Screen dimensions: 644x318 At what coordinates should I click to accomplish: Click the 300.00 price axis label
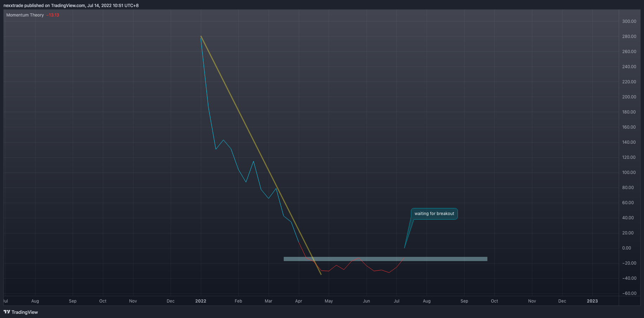point(629,21)
